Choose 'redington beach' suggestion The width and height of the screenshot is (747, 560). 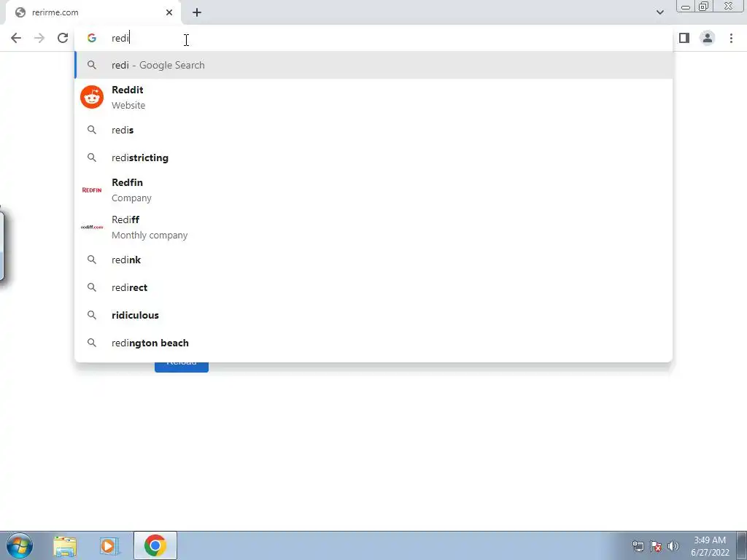373,343
